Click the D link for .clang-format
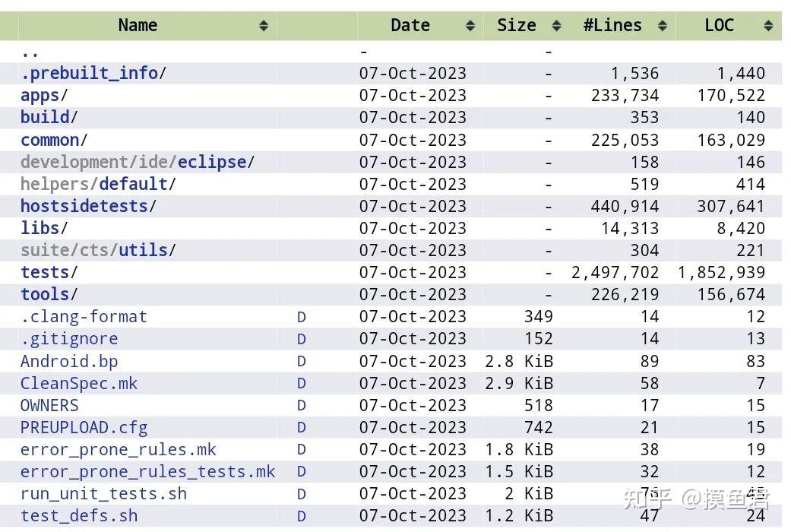Viewport: 791px width, 532px height. click(302, 317)
